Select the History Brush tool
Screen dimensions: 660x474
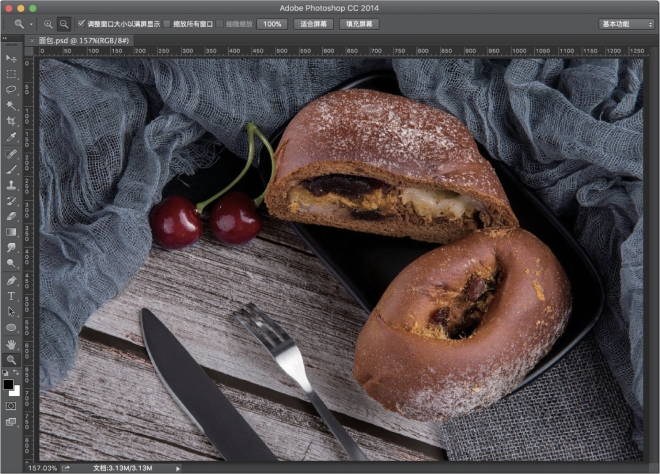pos(11,200)
